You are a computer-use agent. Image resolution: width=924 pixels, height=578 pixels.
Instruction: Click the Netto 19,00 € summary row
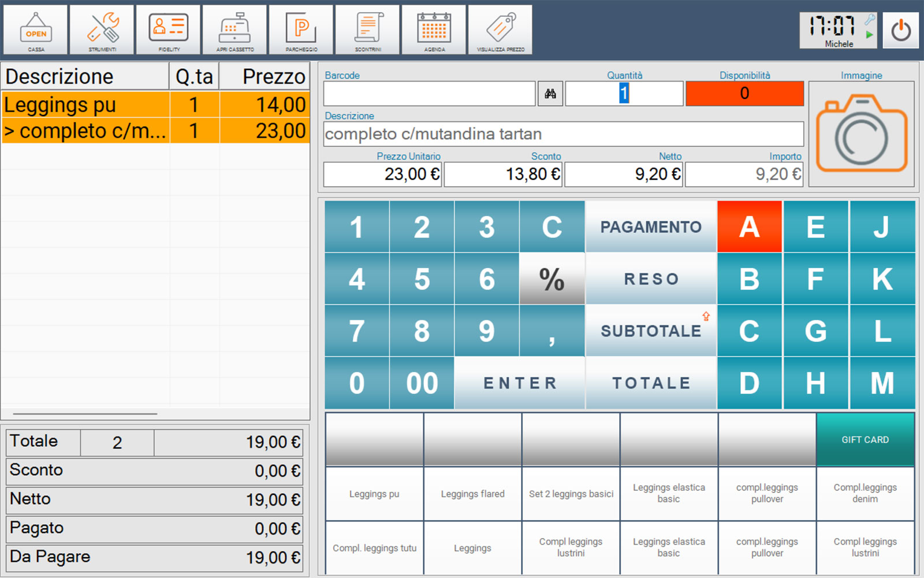(x=154, y=499)
